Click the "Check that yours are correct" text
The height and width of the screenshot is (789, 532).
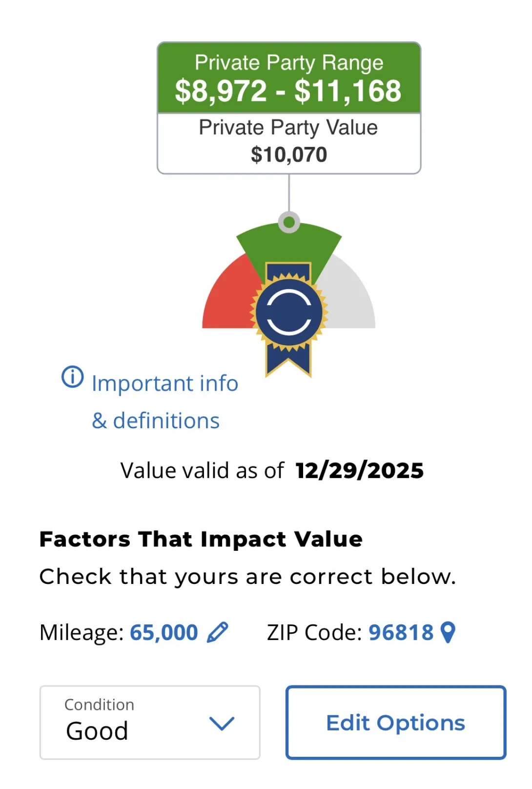[x=247, y=577]
